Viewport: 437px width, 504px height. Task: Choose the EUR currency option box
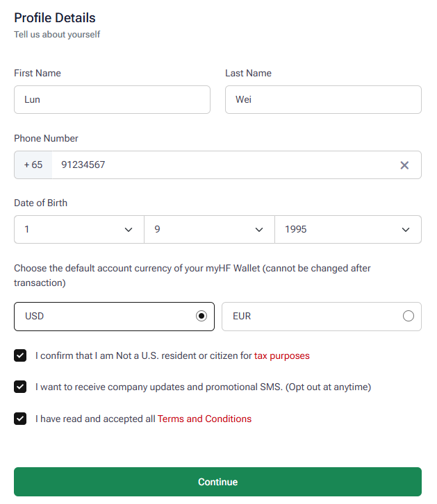tap(322, 317)
